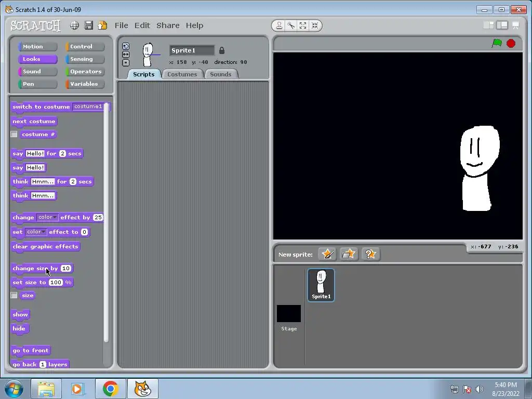Viewport: 532px width, 399px height.
Task: Toggle the sprite padlock icon
Action: tap(221, 50)
